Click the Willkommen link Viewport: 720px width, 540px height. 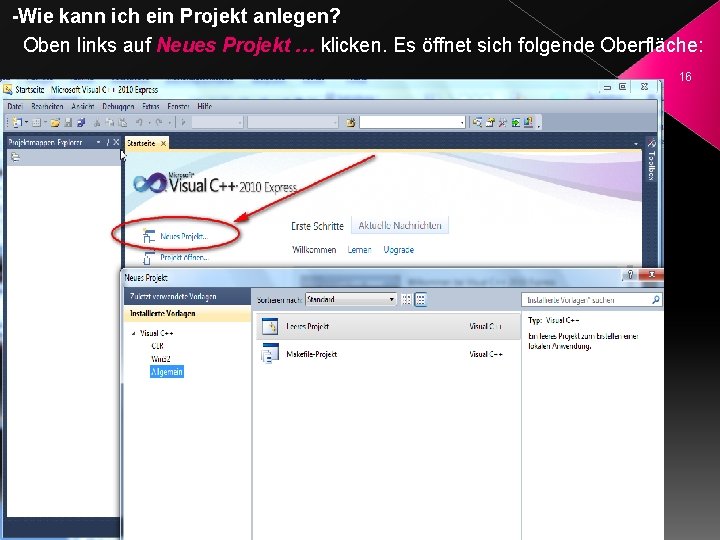pos(314,250)
